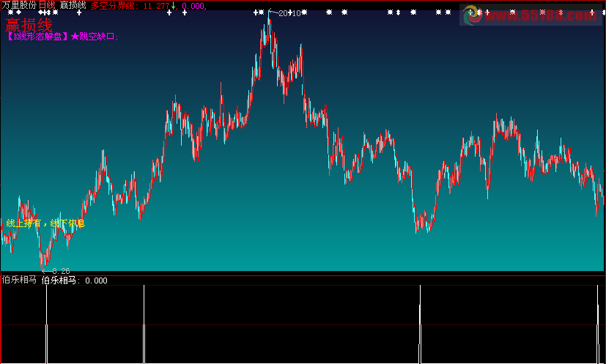
Task: Click the white 赢损线 indicator name in header
Action: 73,5
